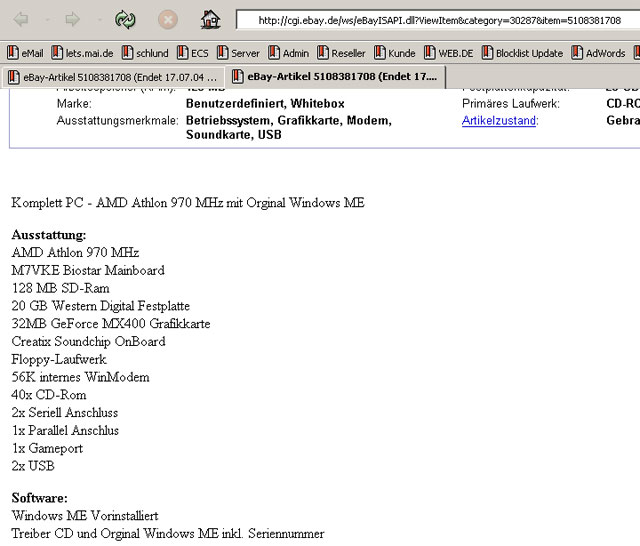The width and height of the screenshot is (640, 546).
Task: Click the red Stop loading icon
Action: (x=168, y=19)
